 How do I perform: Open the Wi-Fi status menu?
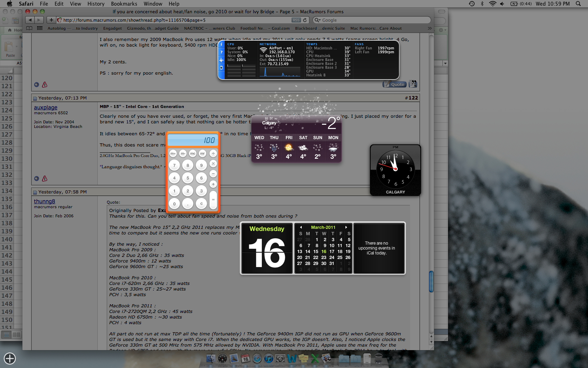tap(492, 4)
